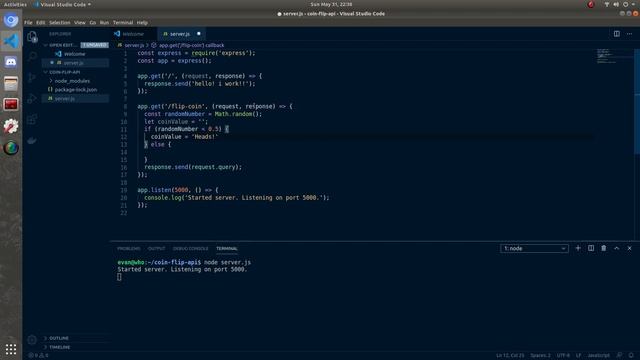Open the globe application in dock

point(11,147)
